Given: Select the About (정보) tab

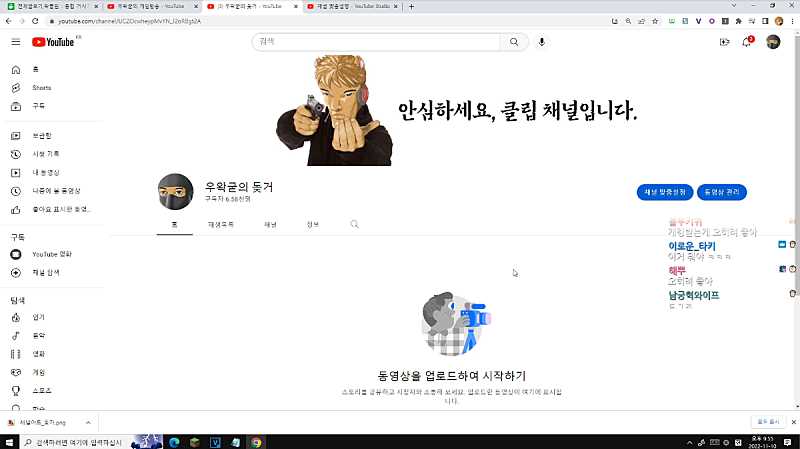Looking at the screenshot, I should (313, 224).
